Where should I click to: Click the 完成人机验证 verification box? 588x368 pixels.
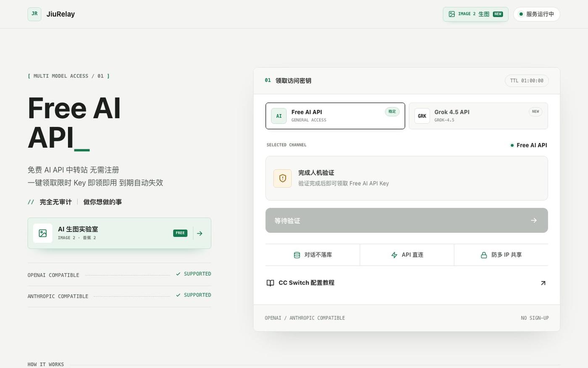407,178
